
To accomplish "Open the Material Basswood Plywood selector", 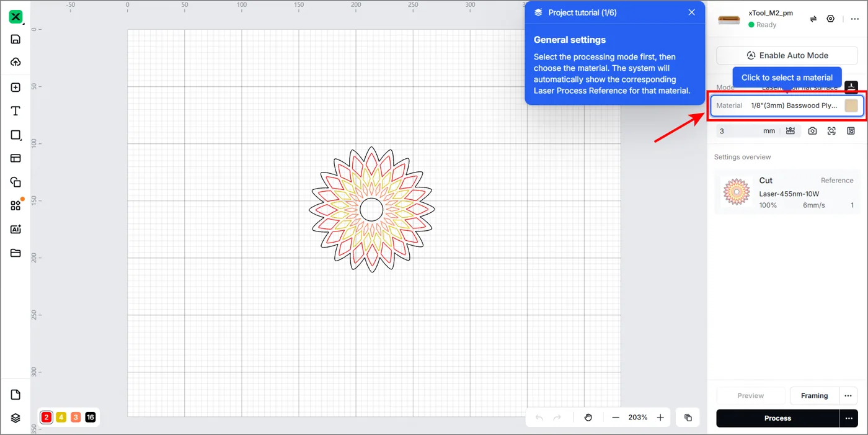I will pyautogui.click(x=787, y=105).
